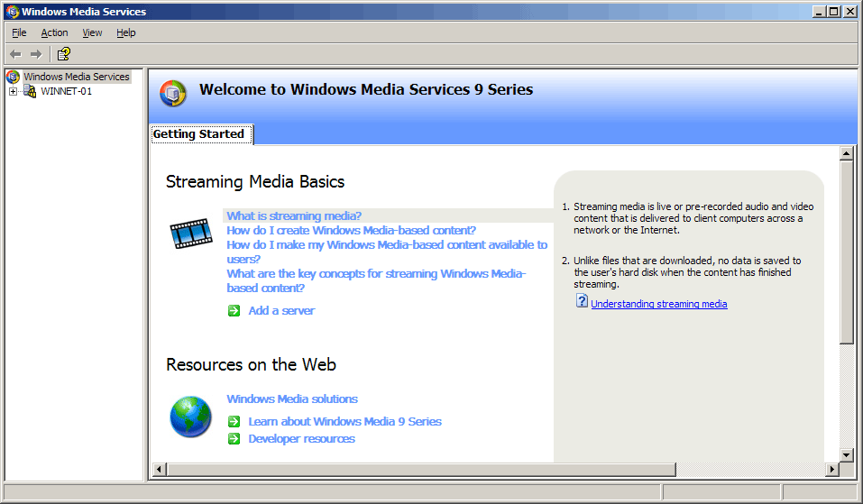Click the Forward arrow toolbar icon

(x=36, y=54)
